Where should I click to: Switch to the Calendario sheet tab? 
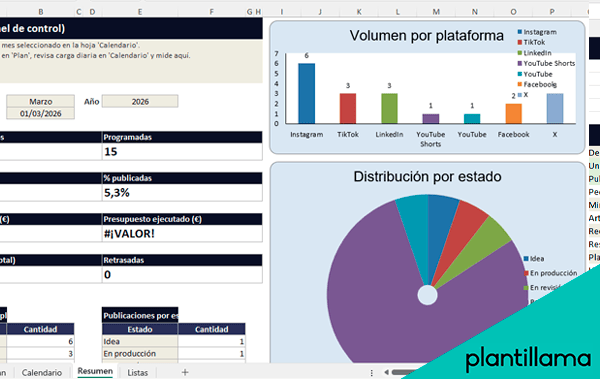42,372
